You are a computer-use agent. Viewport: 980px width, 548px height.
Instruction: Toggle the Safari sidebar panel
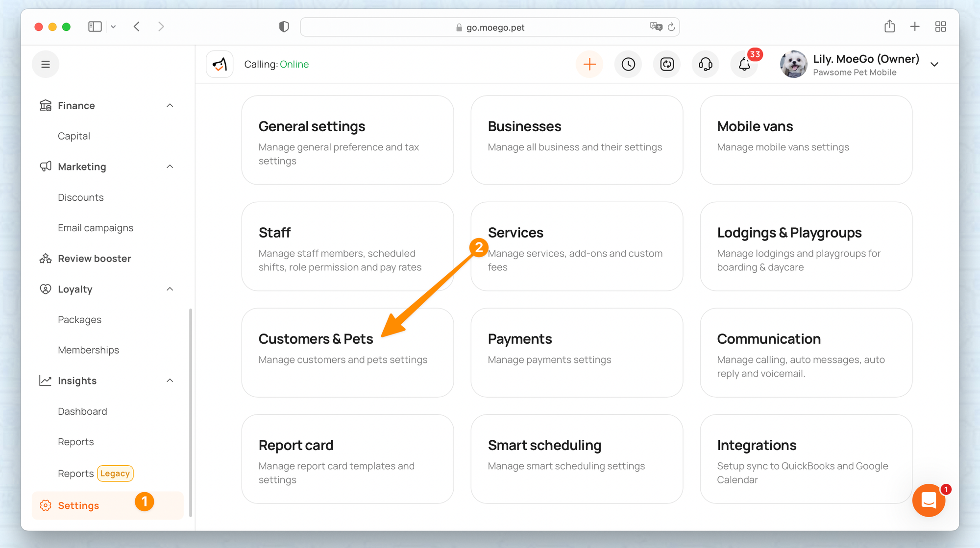point(95,26)
